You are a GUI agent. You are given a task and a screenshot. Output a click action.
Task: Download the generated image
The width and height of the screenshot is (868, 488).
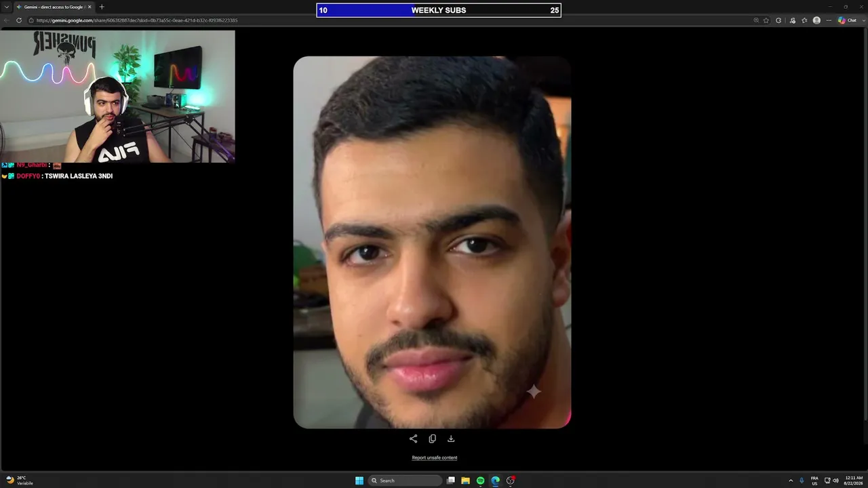tap(451, 439)
